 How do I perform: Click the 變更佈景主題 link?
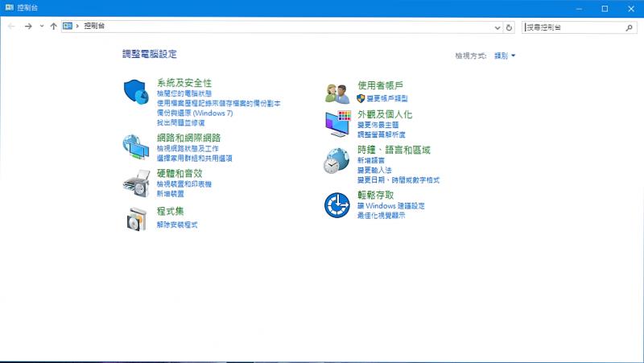378,125
